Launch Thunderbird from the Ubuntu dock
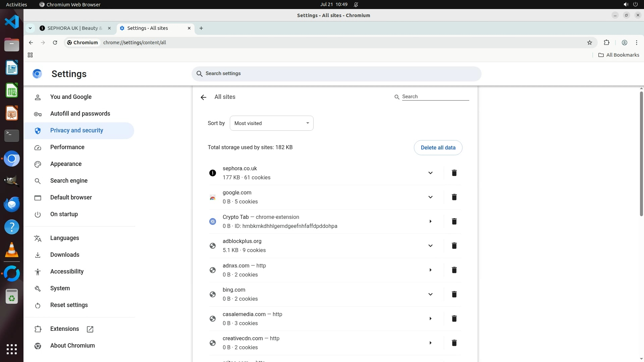Image resolution: width=644 pixels, height=362 pixels. coord(12,204)
